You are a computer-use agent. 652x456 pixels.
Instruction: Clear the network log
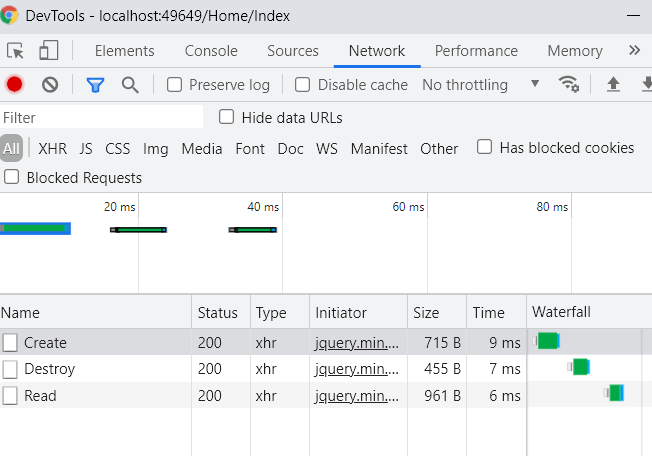point(50,85)
